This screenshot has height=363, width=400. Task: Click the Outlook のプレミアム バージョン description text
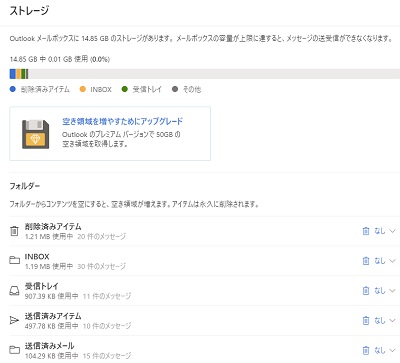(x=121, y=139)
